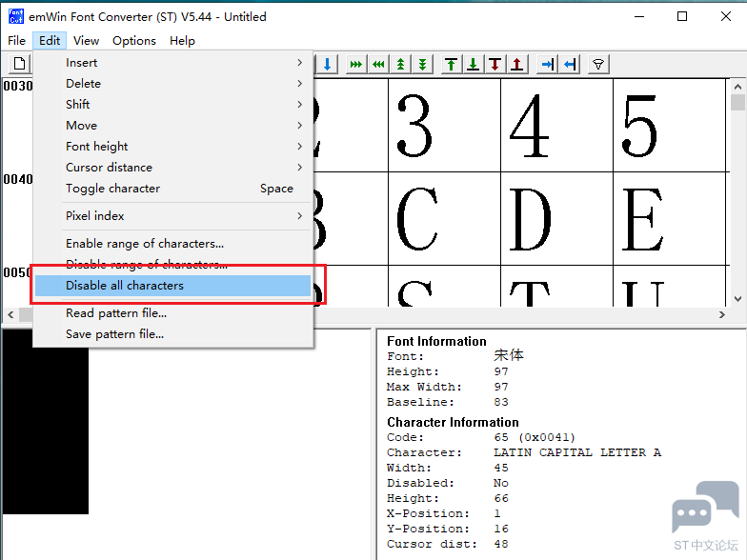Click the blue right arrow to bar icon
This screenshot has height=560, width=747.
click(548, 64)
